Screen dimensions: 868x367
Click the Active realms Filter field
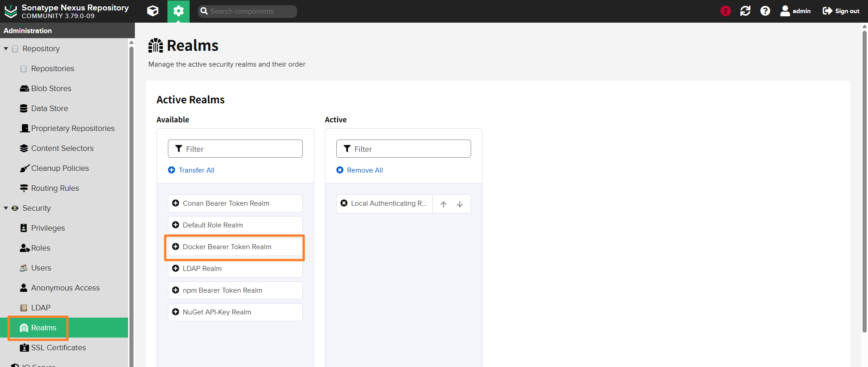tap(404, 149)
